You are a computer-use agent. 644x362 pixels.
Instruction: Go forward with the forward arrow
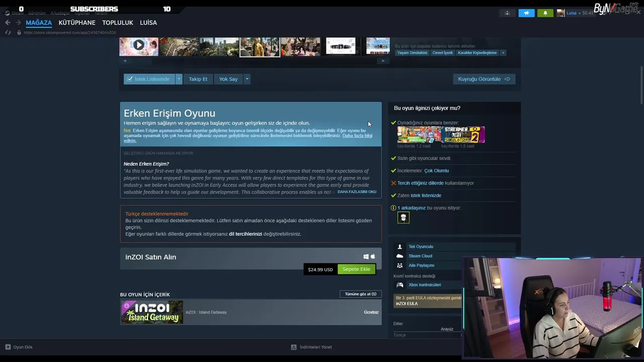coord(18,23)
